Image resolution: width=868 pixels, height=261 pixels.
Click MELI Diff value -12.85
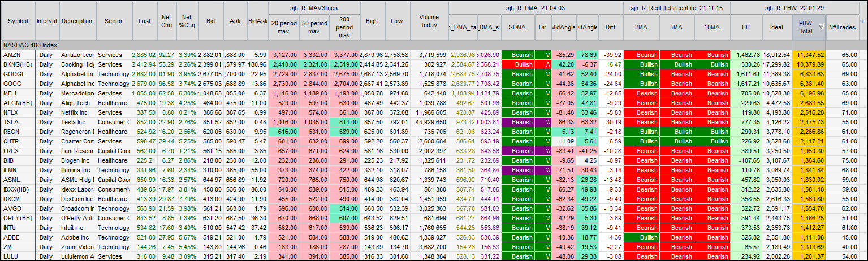tap(611, 93)
